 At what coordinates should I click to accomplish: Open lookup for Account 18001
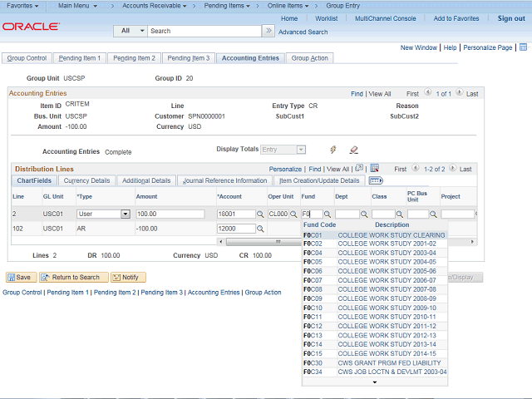(x=259, y=214)
